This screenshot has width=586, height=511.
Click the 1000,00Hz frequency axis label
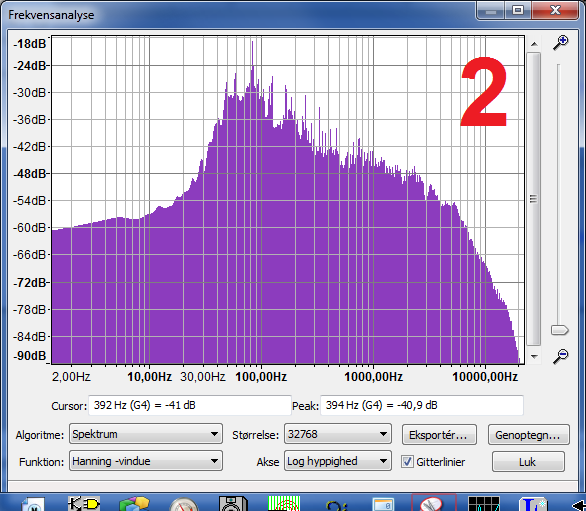[373, 376]
